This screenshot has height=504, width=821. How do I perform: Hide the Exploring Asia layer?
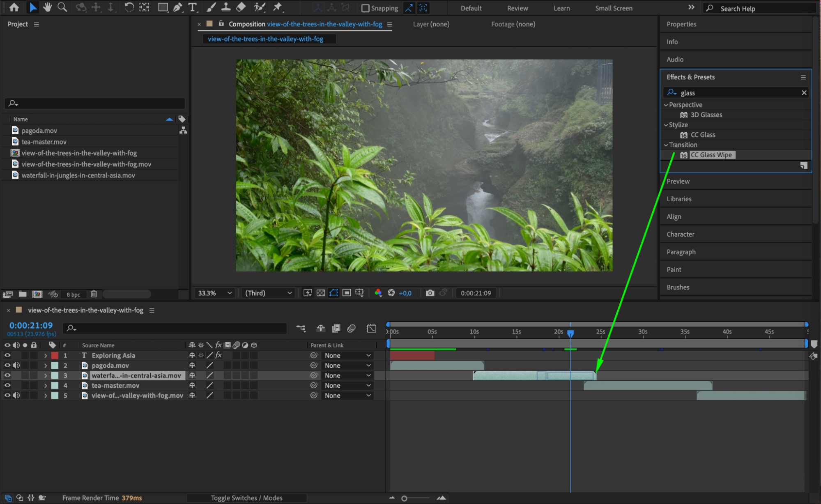click(7, 355)
